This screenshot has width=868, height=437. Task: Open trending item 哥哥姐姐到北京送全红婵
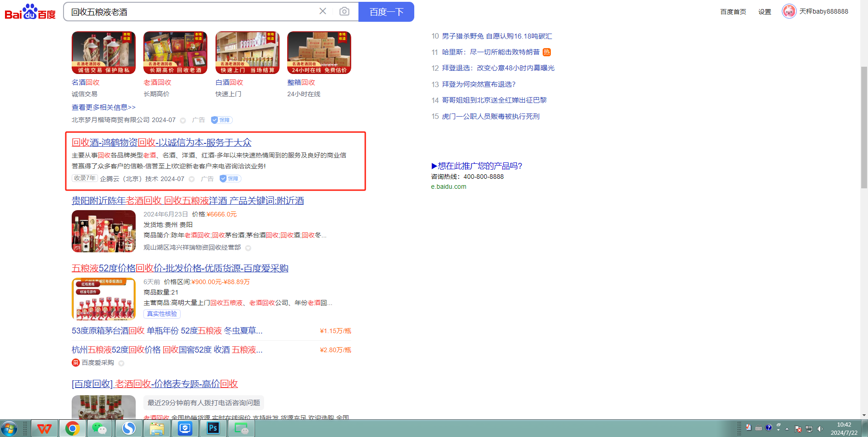[494, 100]
